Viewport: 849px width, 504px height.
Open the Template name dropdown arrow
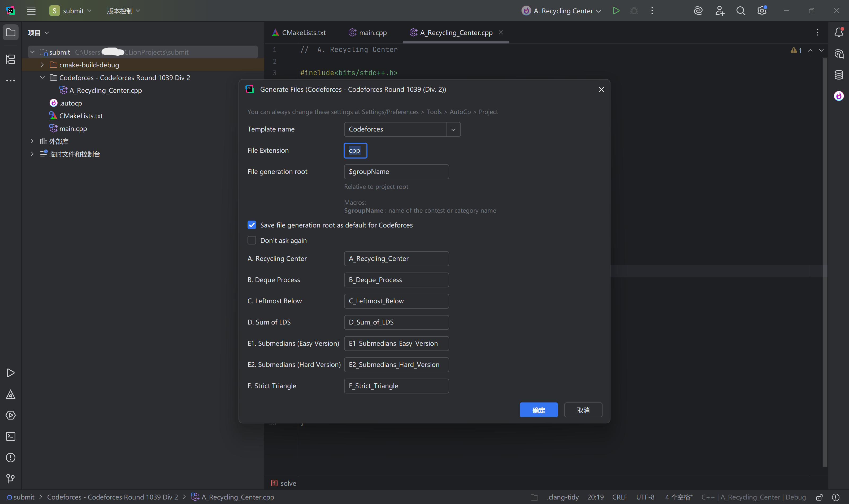[453, 129]
